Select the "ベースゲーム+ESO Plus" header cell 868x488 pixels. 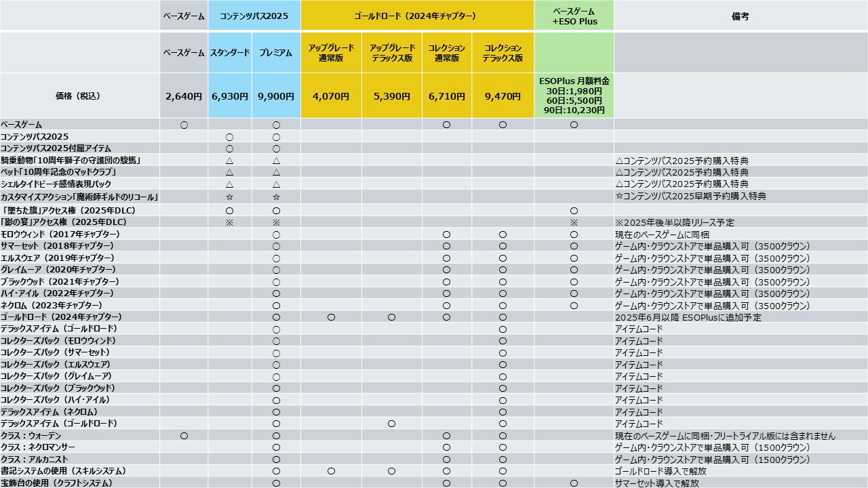tap(574, 16)
